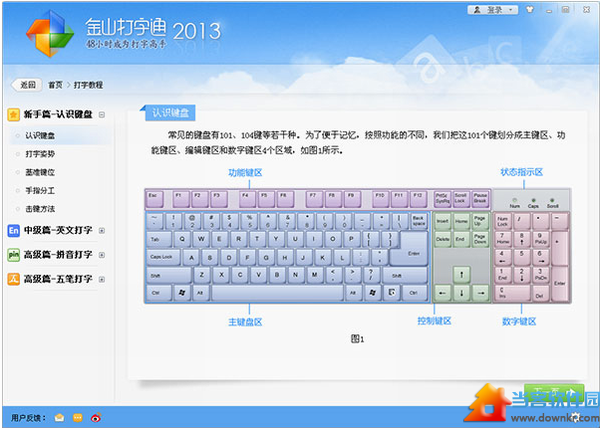Click the up arrow key on keyboard
600x428 pixels.
462,275
